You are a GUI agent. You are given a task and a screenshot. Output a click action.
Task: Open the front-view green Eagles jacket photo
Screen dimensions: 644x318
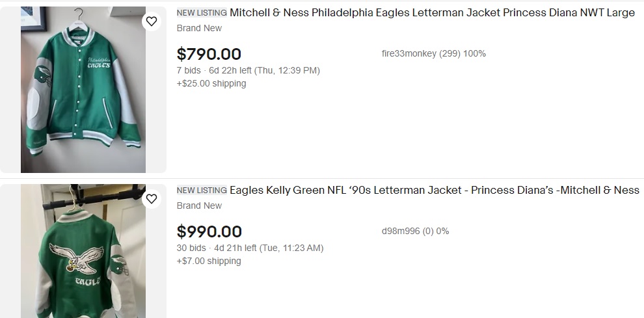pos(83,90)
